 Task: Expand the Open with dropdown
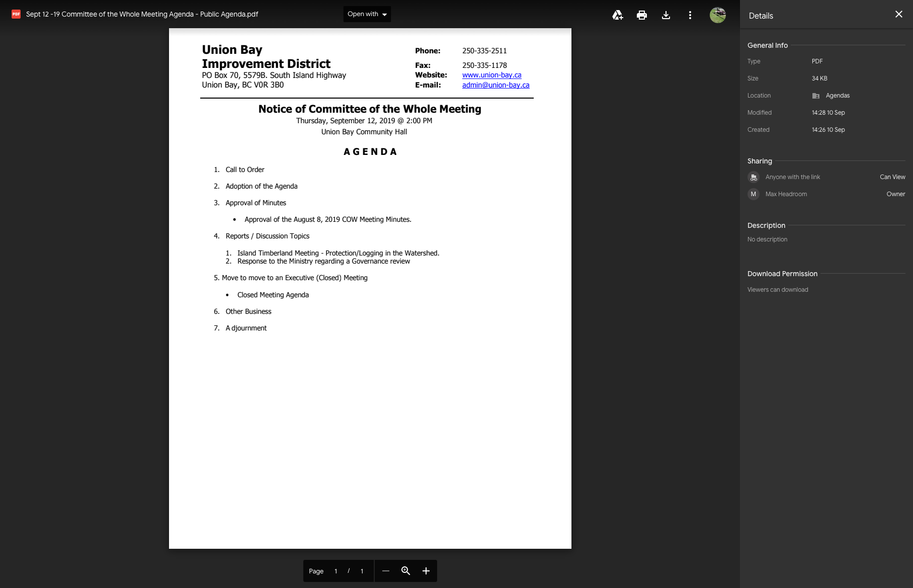(x=367, y=14)
